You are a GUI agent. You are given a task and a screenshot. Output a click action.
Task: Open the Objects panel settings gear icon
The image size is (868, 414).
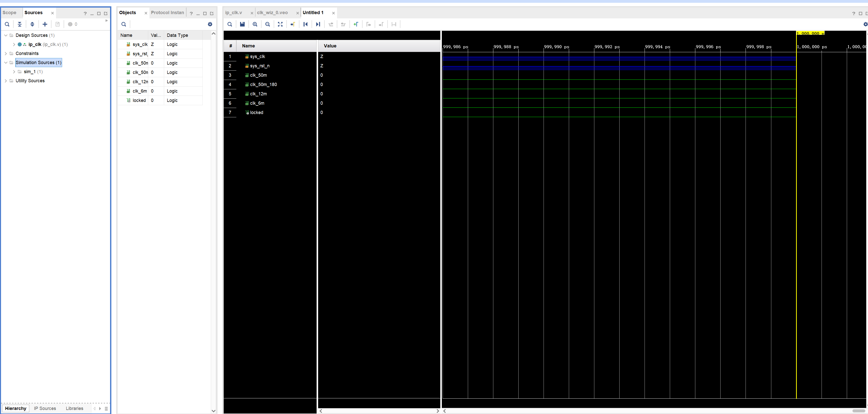coord(210,24)
